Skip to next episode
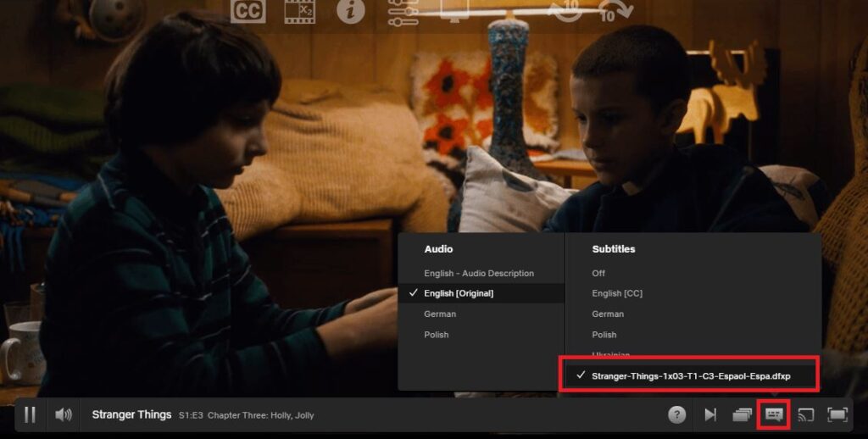Screen dimensions: 868x439 coord(710,414)
